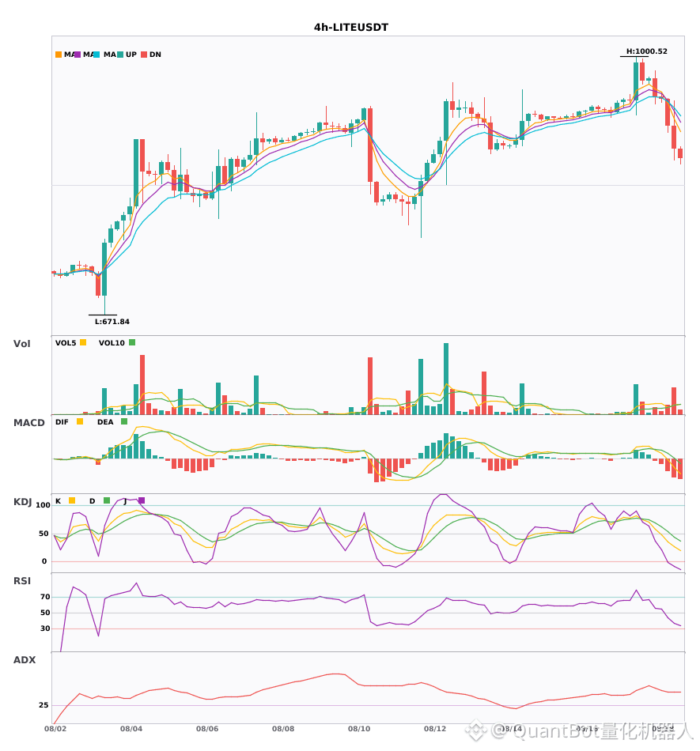Click the VOL5 legend text
Viewport: 700px width, 751px height.
click(x=66, y=343)
